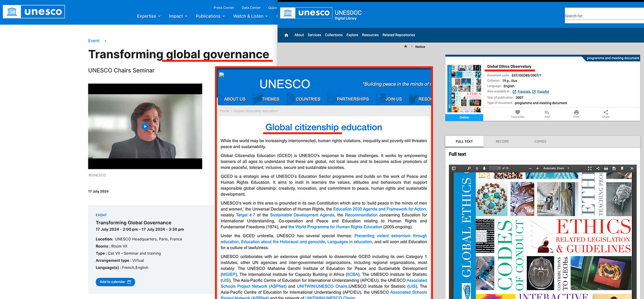Switch to the FULL TEXT tab
Viewport: 644px width, 299px height.
pyautogui.click(x=464, y=142)
